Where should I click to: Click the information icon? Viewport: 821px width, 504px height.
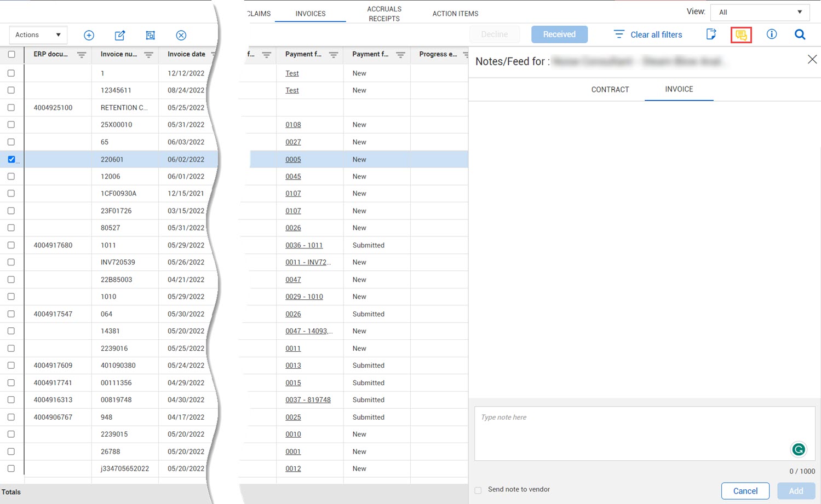[x=772, y=34]
